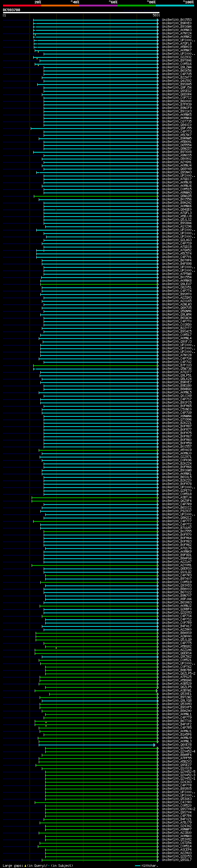The width and height of the screenshot is (197, 868).
Task: Select label UniRef100_Q9FJ54
Action: (x=176, y=88)
